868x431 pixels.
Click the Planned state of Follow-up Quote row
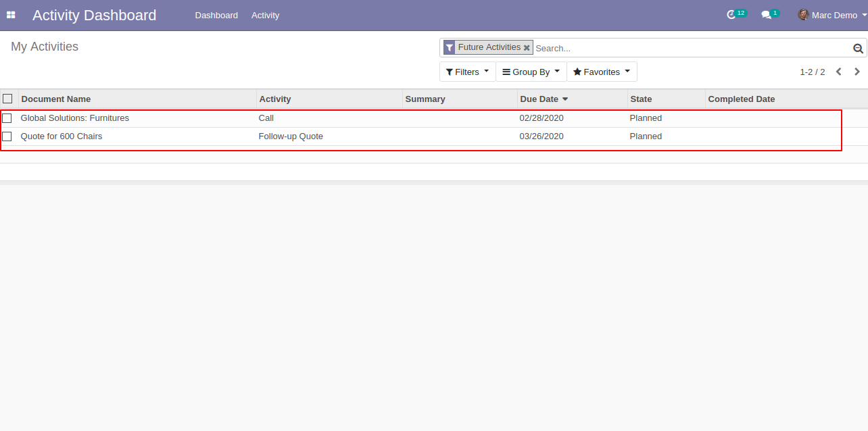[x=646, y=136]
